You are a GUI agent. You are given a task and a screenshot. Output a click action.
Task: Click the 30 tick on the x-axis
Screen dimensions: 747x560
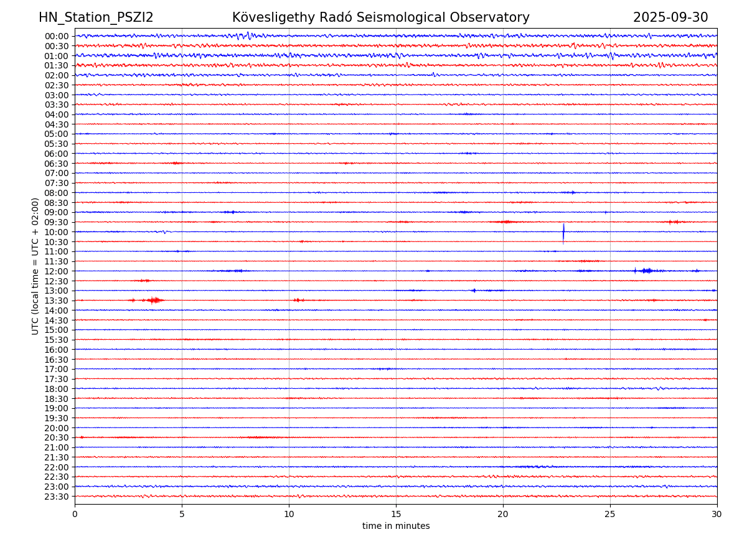(x=717, y=515)
